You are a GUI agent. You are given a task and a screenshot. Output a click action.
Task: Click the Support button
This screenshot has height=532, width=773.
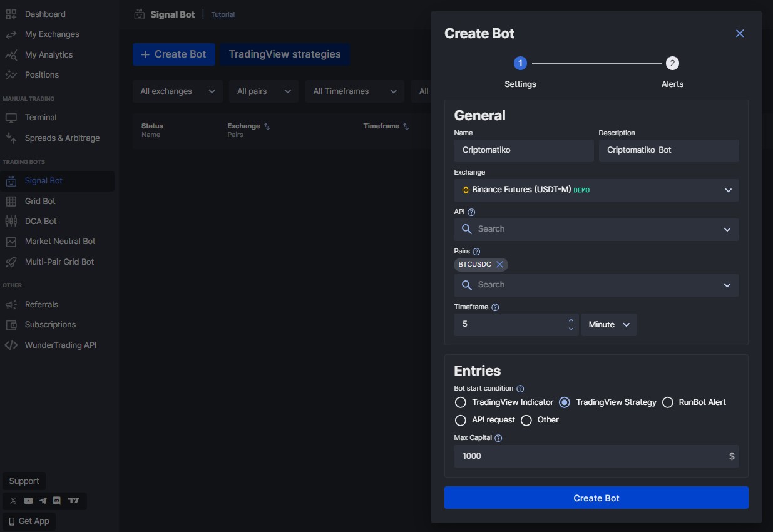[x=24, y=481]
